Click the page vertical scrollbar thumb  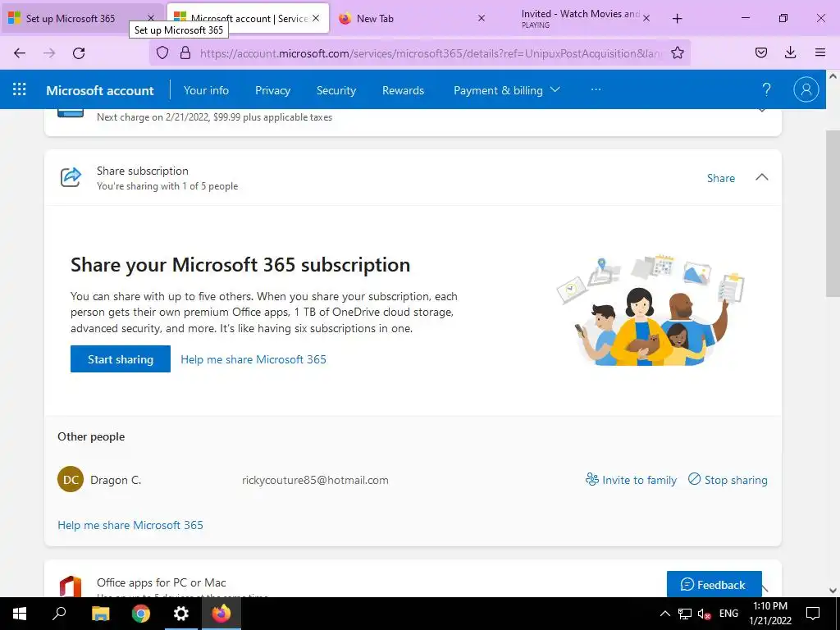click(833, 213)
